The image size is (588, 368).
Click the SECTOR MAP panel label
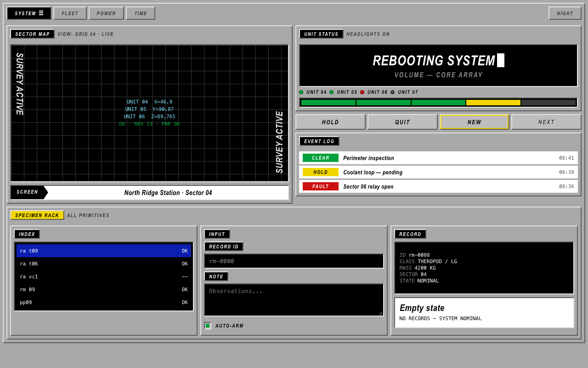point(32,34)
